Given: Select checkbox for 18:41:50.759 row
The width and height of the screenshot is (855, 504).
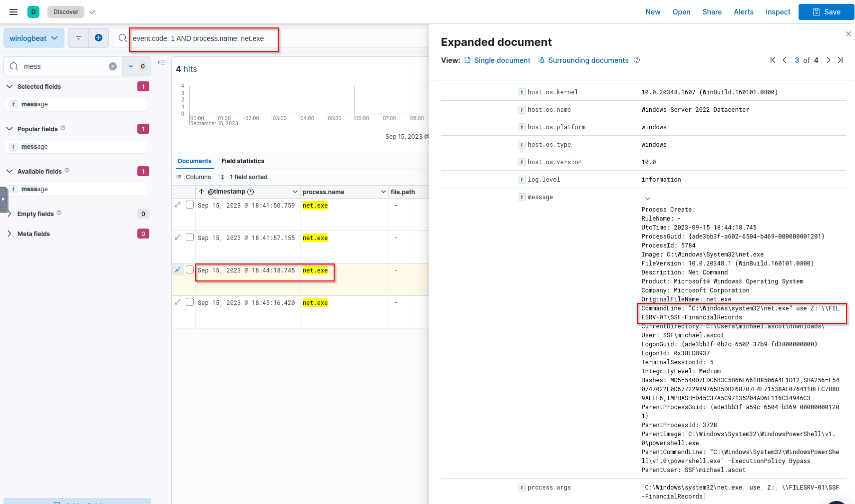Looking at the screenshot, I should (190, 205).
